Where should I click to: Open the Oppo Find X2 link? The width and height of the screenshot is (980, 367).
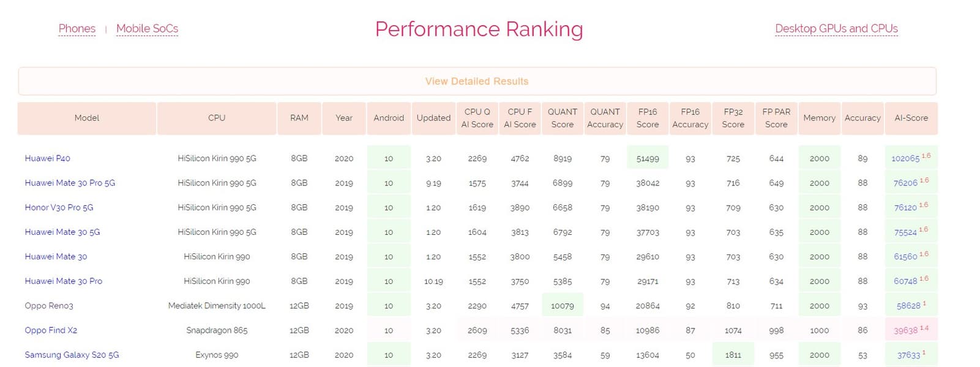51,330
